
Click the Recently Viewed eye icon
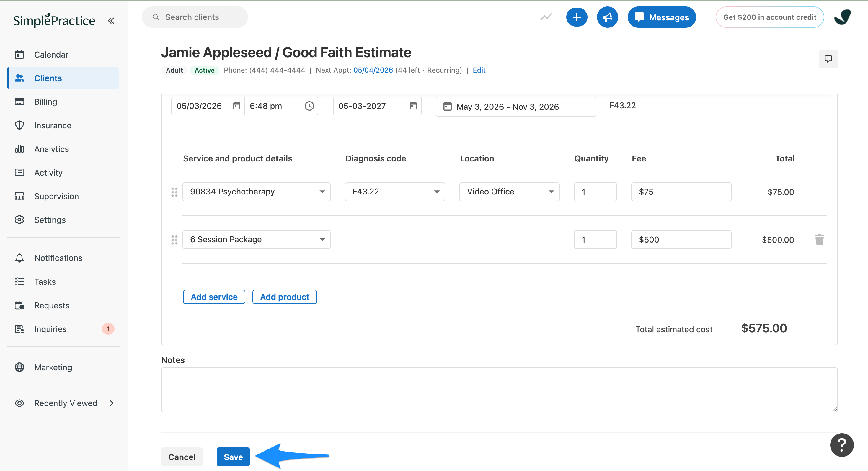coord(19,403)
